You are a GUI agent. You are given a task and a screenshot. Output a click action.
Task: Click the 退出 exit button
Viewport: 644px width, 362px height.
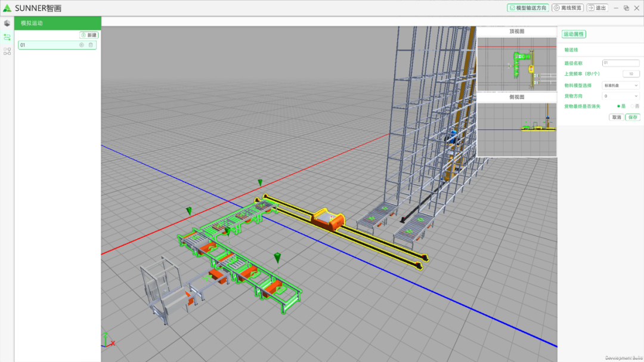597,8
